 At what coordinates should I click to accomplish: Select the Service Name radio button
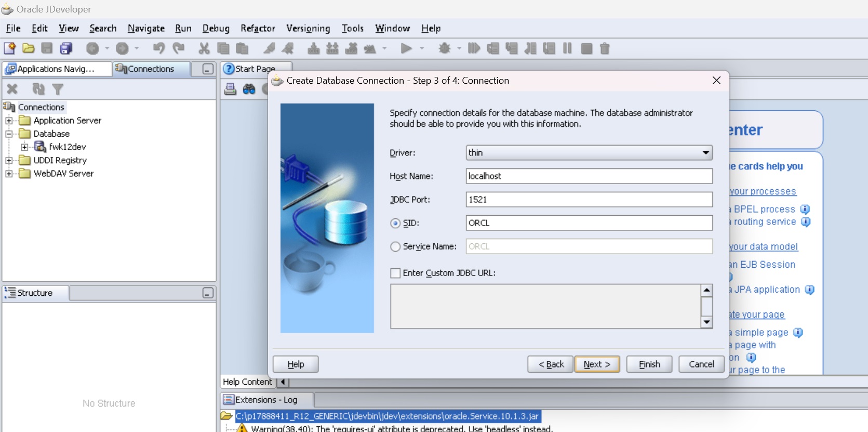(395, 246)
